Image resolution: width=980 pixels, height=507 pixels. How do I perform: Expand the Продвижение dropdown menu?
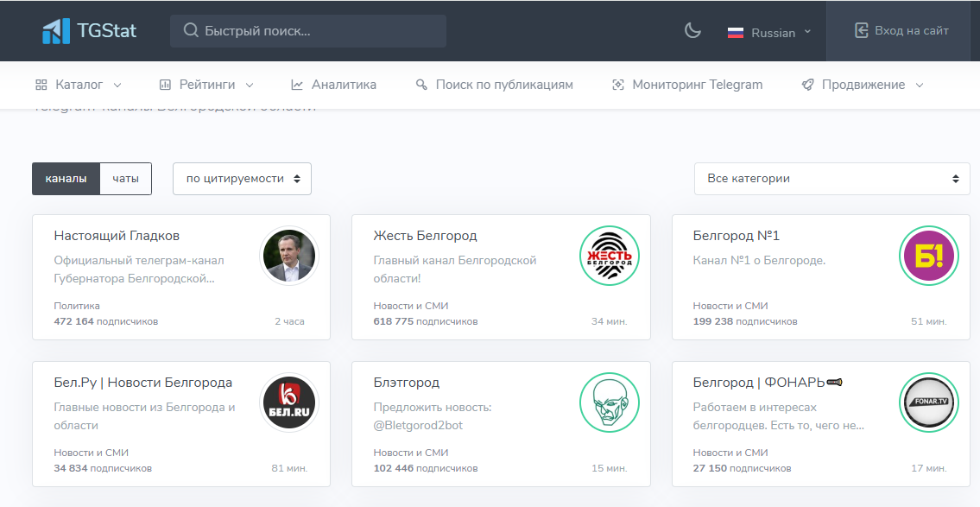coord(863,85)
